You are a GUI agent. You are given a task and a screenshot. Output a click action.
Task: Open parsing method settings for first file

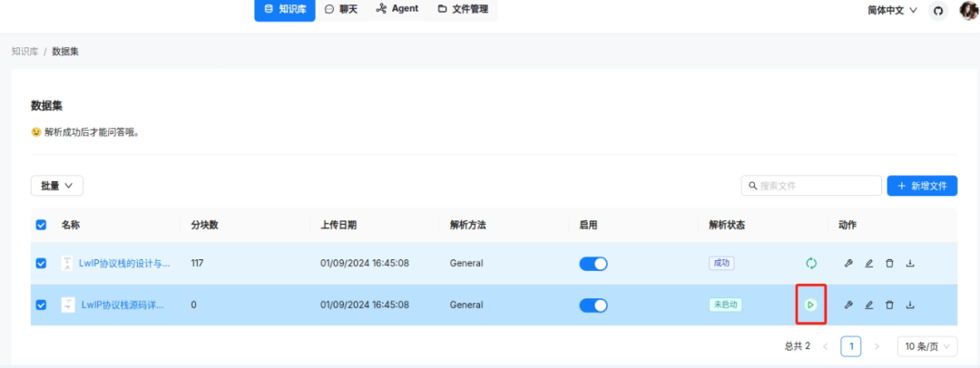tap(848, 264)
